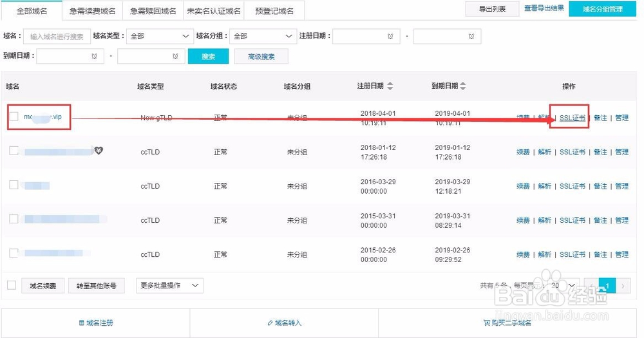
Task: Tick checkbox in 2018-01-12 row
Action: [x=14, y=151]
